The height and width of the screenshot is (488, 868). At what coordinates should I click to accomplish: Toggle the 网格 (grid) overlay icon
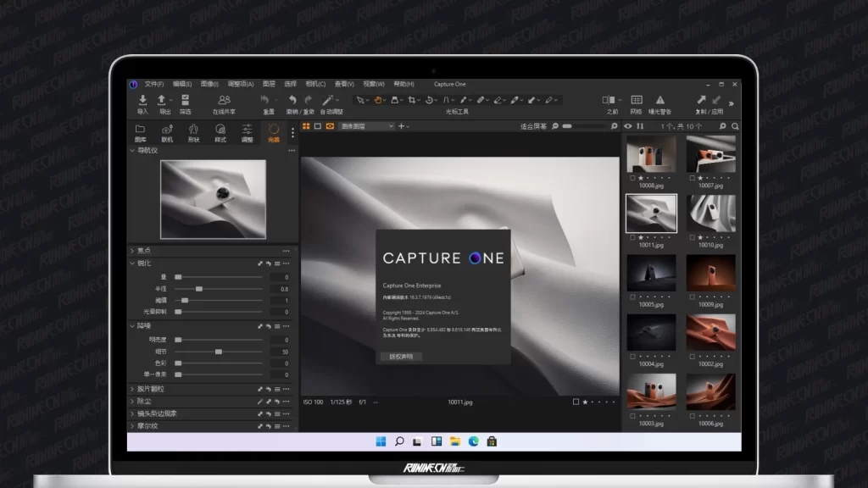tap(636, 101)
